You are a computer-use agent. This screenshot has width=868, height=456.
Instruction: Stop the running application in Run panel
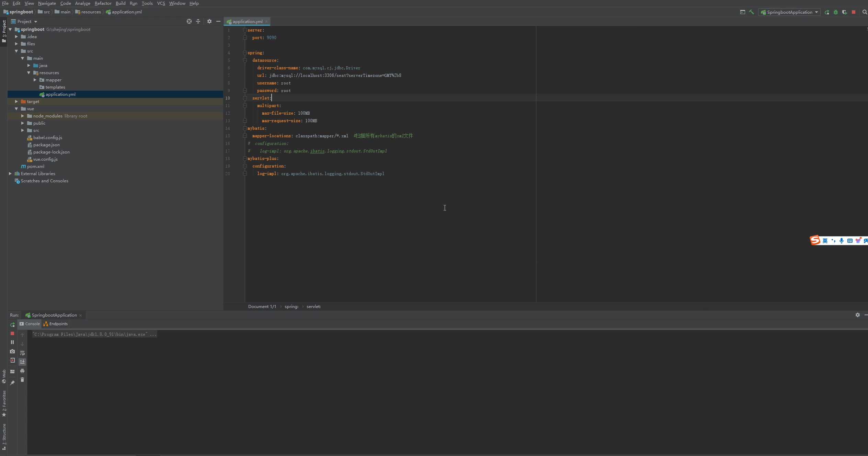coord(12,333)
